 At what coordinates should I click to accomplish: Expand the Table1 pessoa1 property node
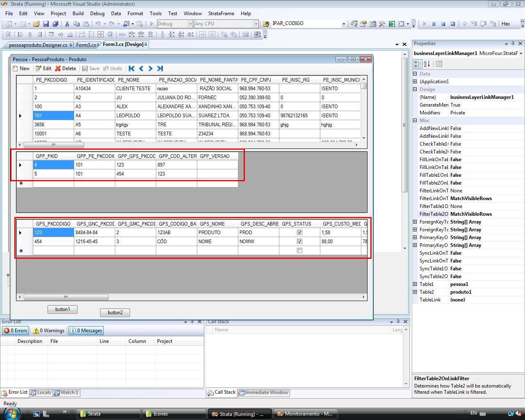[x=415, y=284]
